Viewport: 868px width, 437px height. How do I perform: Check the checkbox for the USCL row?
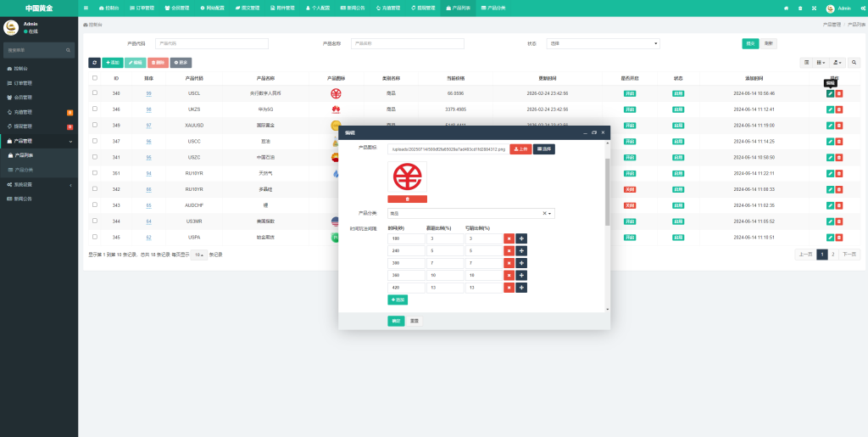click(95, 92)
